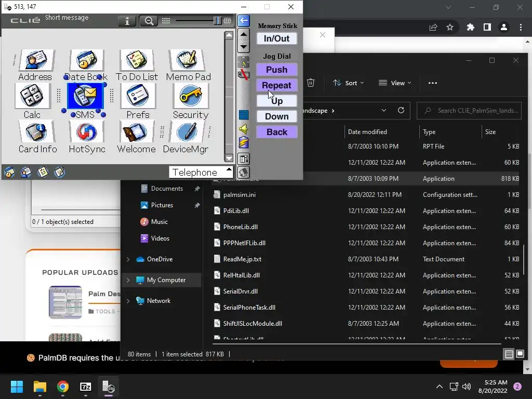Show hidden system tray icons
This screenshot has width=532, height=399.
point(440,387)
